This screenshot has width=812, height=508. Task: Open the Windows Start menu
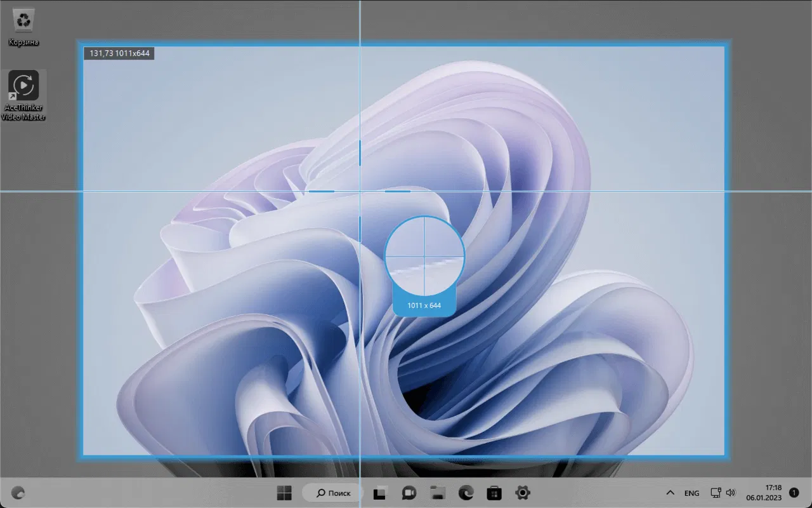(285, 493)
